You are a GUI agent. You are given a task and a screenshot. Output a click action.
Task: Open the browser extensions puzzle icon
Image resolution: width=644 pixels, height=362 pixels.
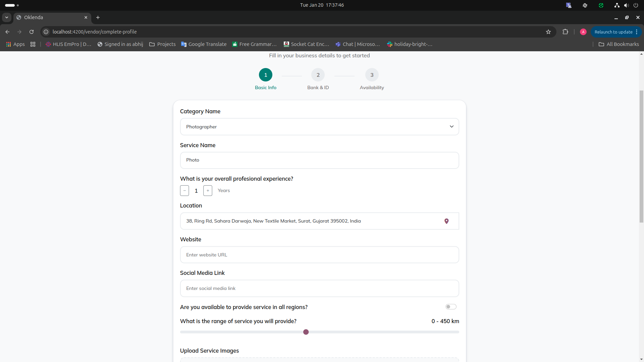(x=566, y=32)
